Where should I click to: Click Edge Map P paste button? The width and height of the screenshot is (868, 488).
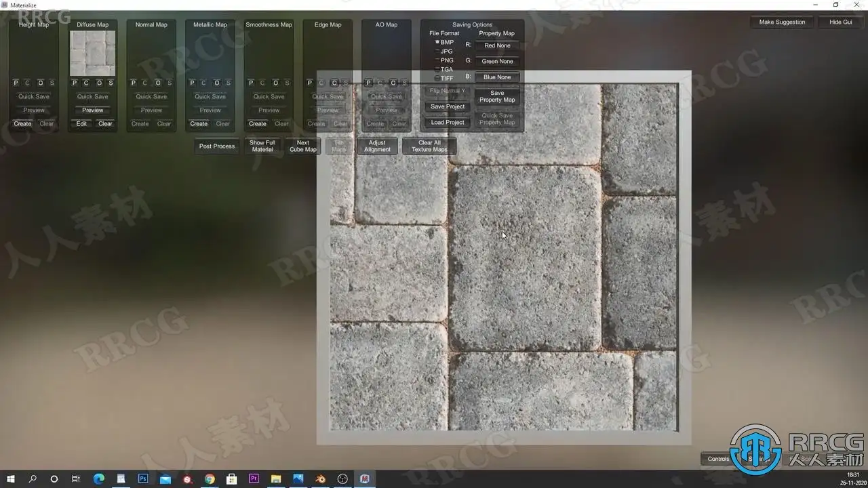pos(310,83)
